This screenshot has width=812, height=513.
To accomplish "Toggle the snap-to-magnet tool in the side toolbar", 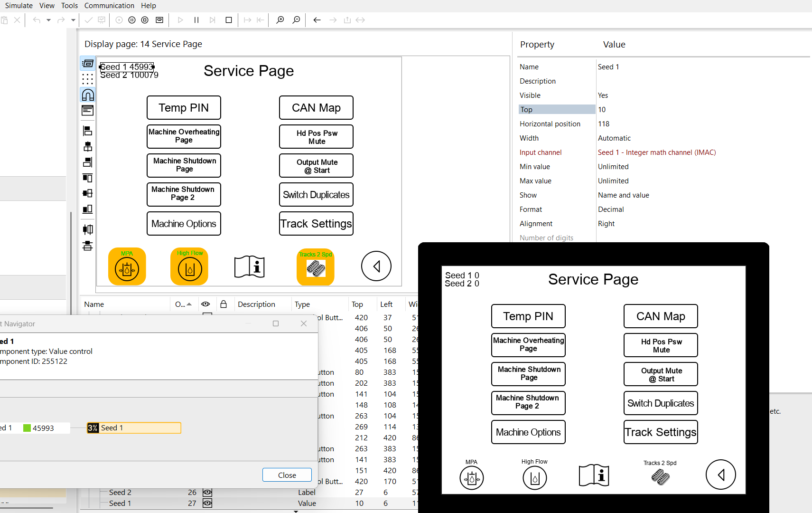I will [88, 95].
